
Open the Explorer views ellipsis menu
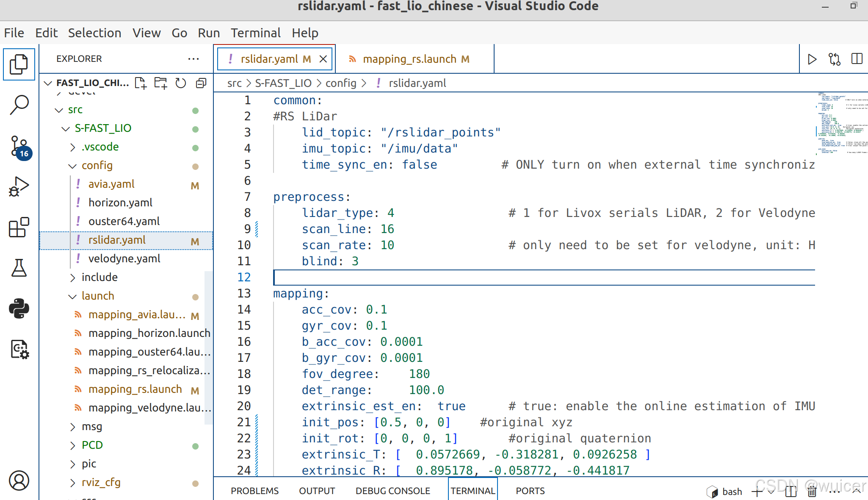(x=194, y=59)
